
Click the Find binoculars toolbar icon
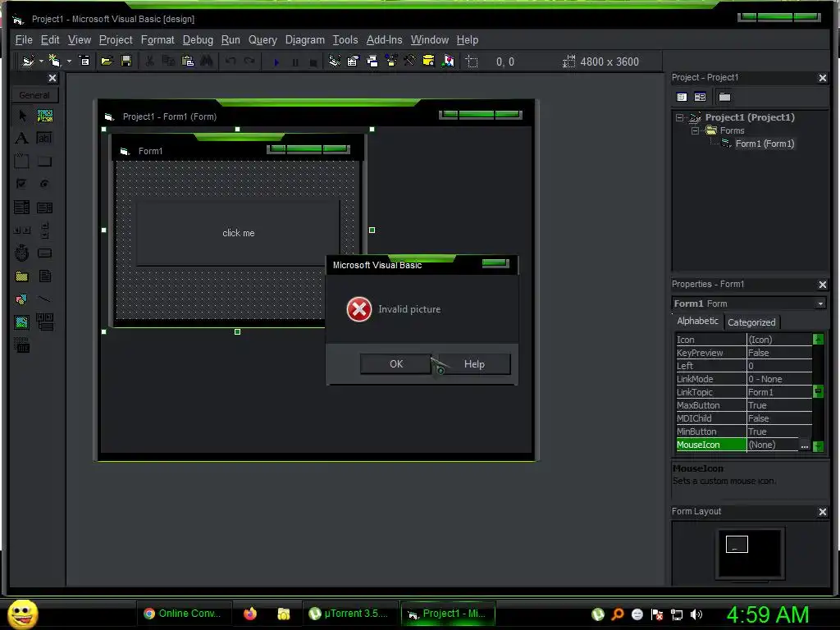pyautogui.click(x=206, y=61)
